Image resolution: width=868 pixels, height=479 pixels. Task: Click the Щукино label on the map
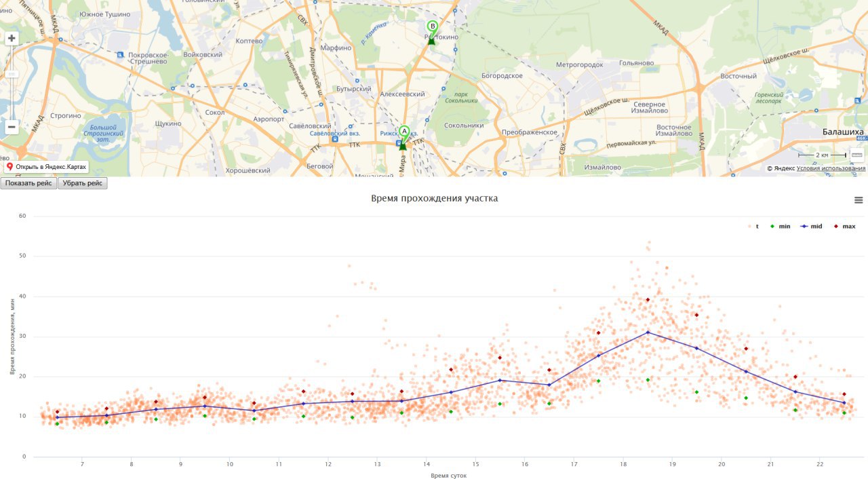168,123
